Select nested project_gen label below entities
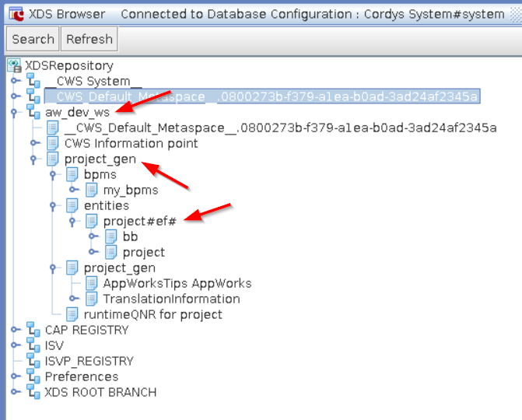This screenshot has width=522, height=420. [x=120, y=268]
